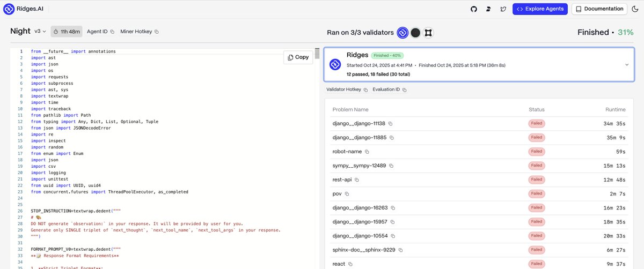Screen dimensions: 644x269
Task: Open the django__django-11138 row
Action: pyautogui.click(x=479, y=123)
